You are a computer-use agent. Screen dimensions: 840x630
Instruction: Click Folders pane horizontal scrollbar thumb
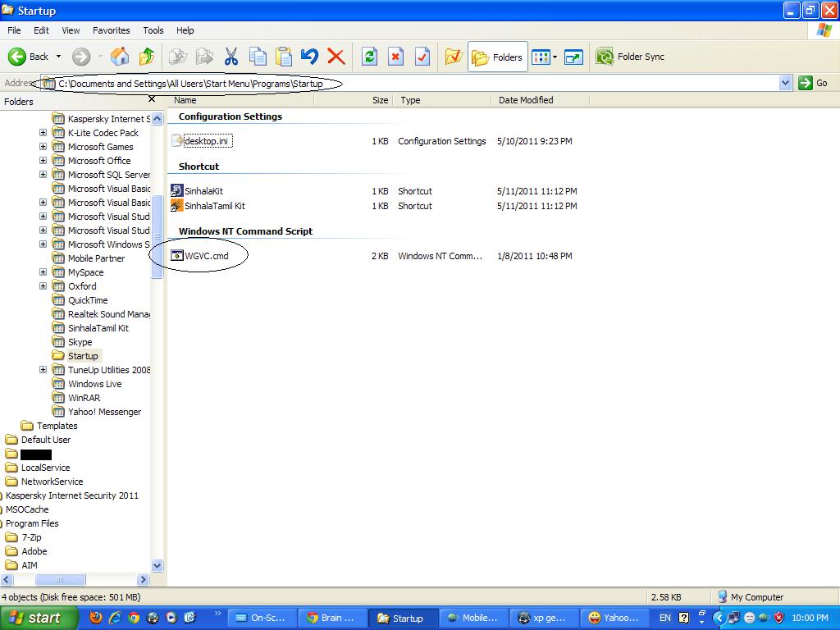click(x=60, y=579)
